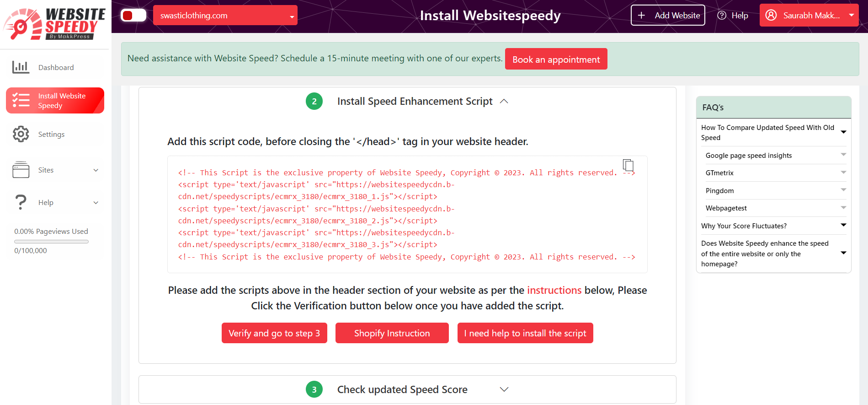This screenshot has width=868, height=405.
Task: Click I need help to install the script
Action: [x=525, y=333]
